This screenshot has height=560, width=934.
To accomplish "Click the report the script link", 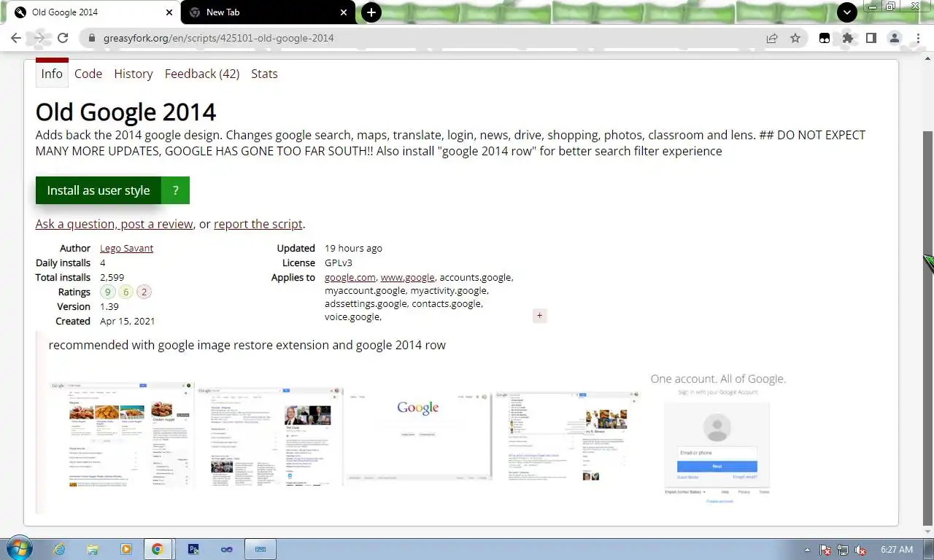I will [x=258, y=224].
